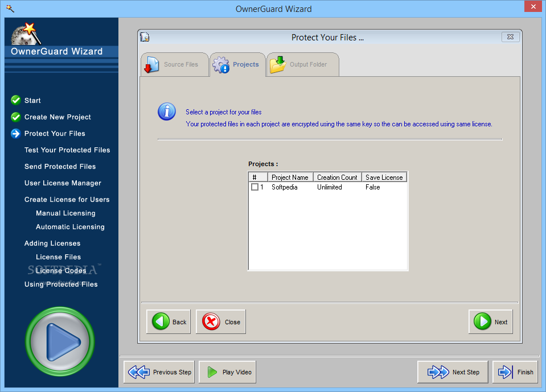
Task: Click the Finish button label
Action: coord(525,372)
